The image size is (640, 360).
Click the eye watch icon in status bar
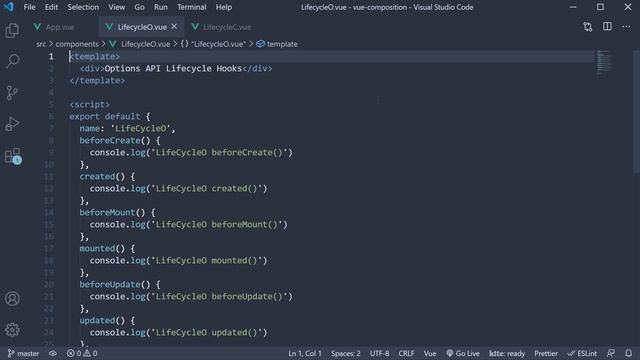53,353
